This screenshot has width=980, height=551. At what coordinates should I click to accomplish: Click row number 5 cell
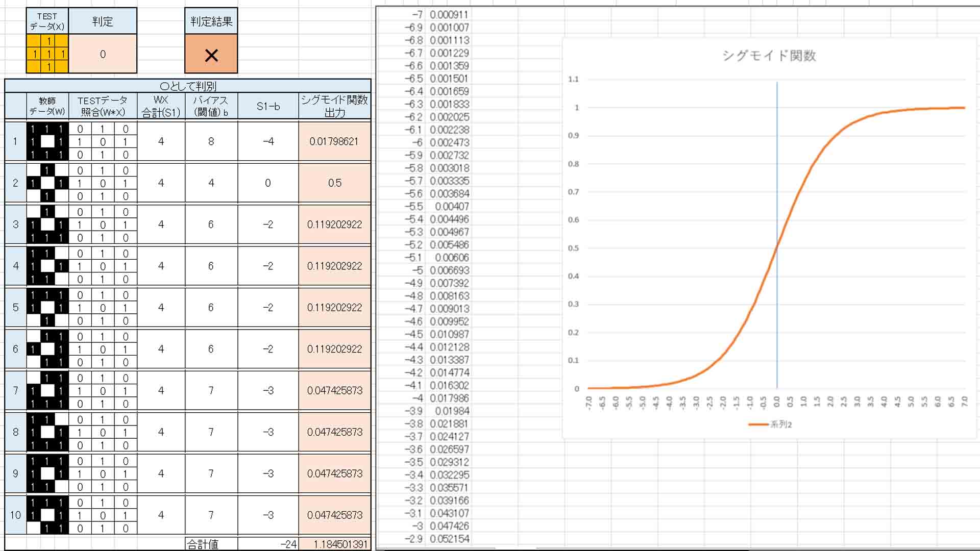pyautogui.click(x=15, y=308)
